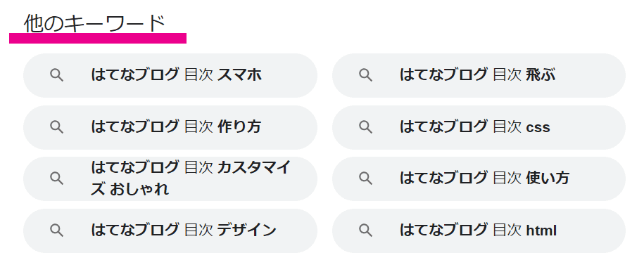Image resolution: width=644 pixels, height=279 pixels.
Task: Click the search icon beside 目次 スマホ
Action: click(x=57, y=75)
